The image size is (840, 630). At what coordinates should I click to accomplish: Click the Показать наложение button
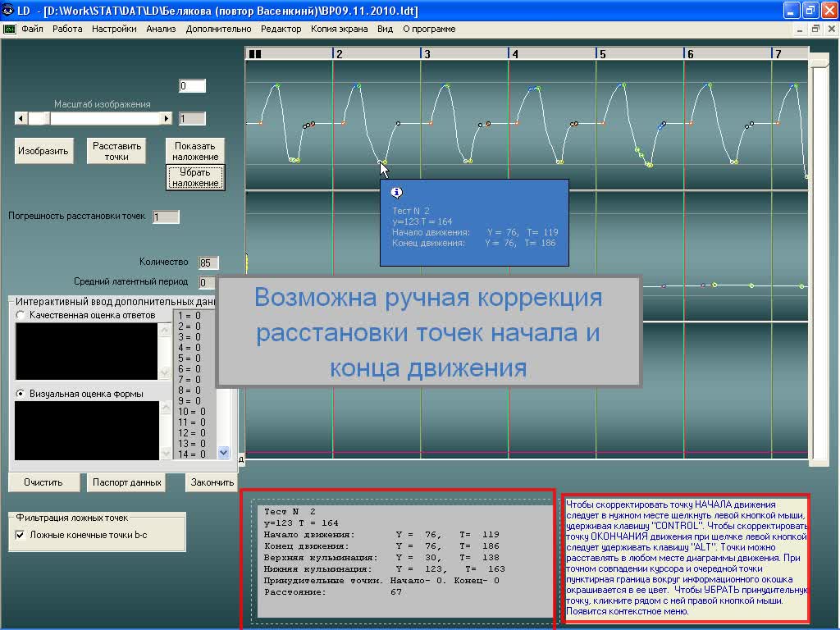195,151
